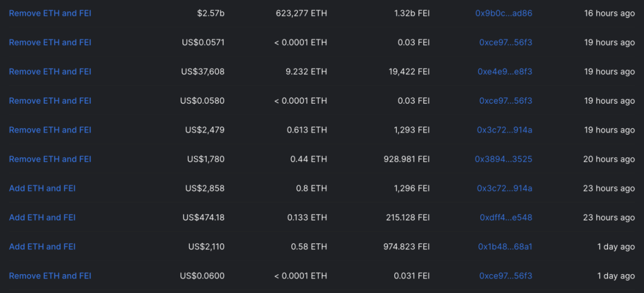
Task: Open the US$2,479 Remove ETH and FEI transaction
Action: click(50, 130)
